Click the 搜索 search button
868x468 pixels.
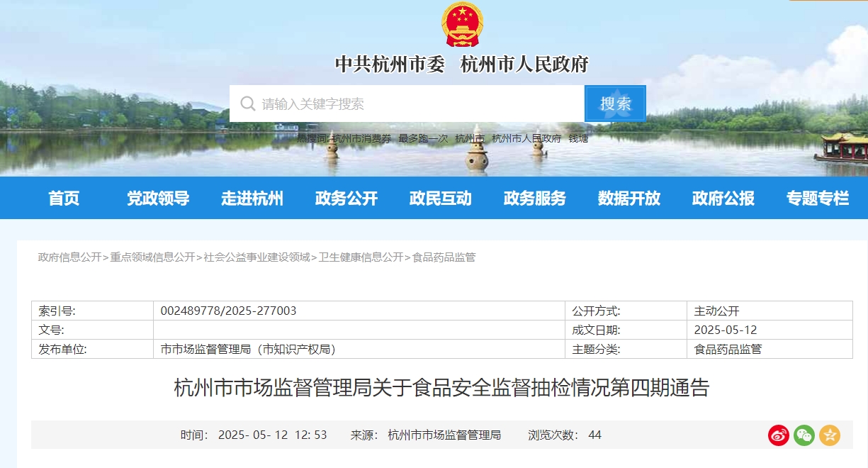(615, 104)
